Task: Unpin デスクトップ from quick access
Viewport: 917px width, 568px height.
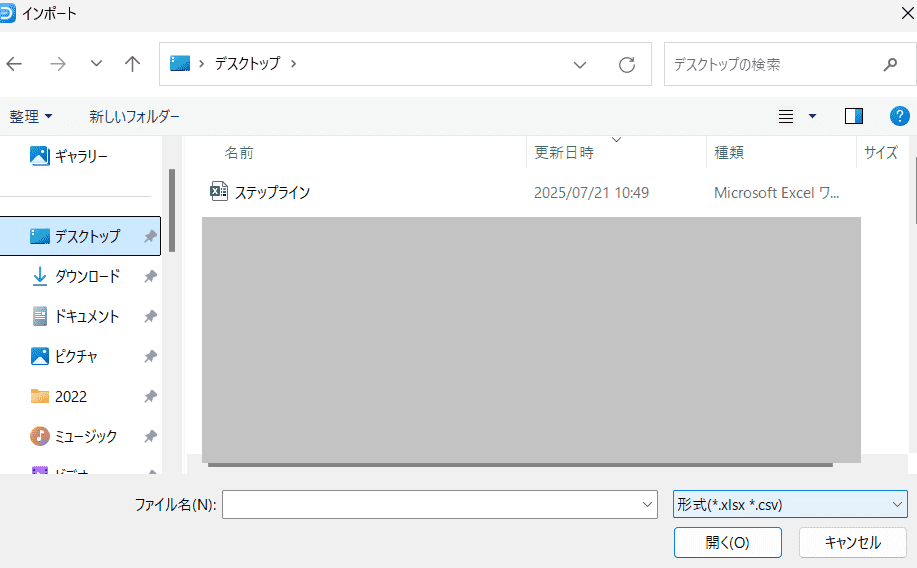Action: tap(150, 236)
